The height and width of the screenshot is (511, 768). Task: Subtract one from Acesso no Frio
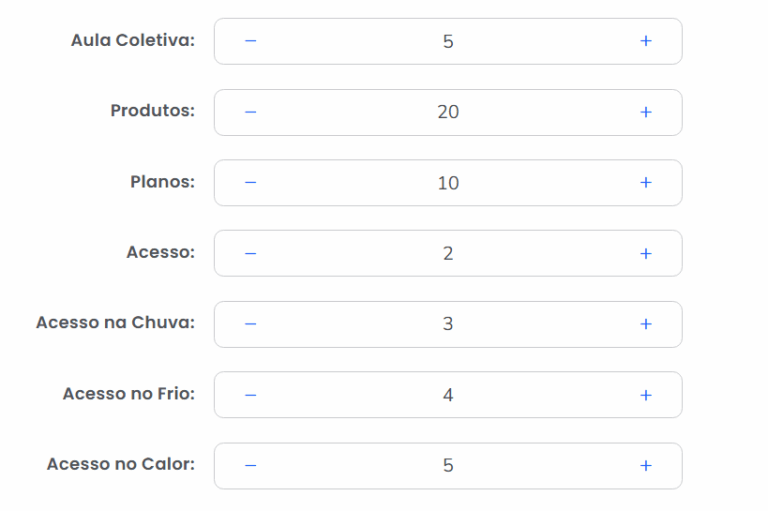(251, 395)
